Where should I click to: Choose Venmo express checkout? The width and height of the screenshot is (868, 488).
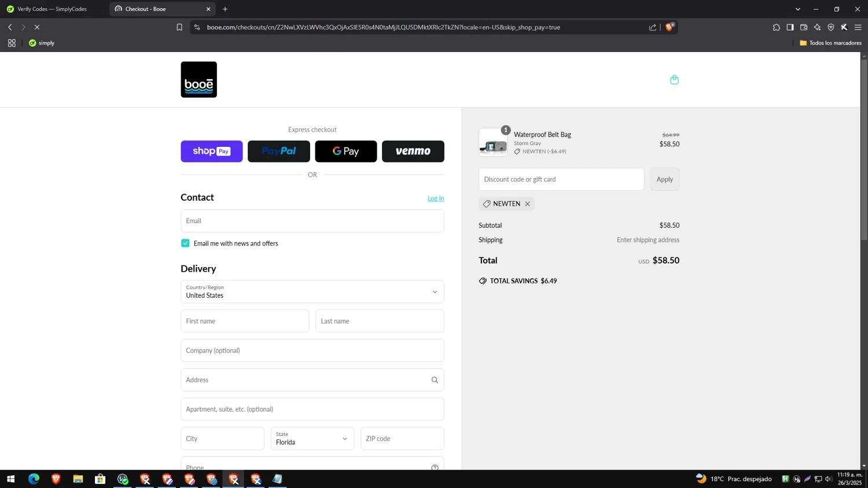coord(413,151)
